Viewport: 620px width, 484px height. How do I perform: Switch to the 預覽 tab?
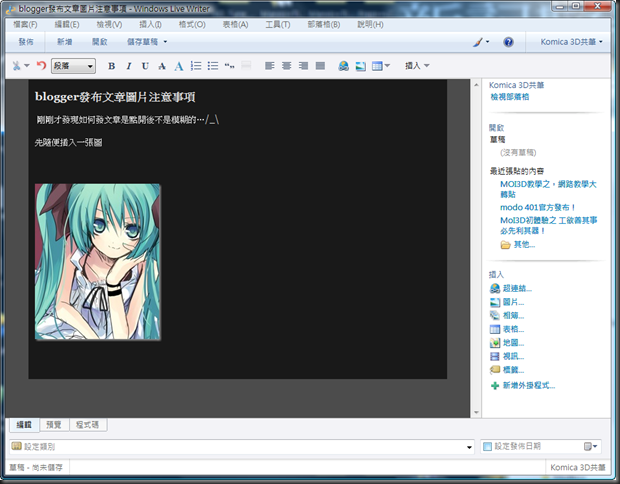pos(54,425)
